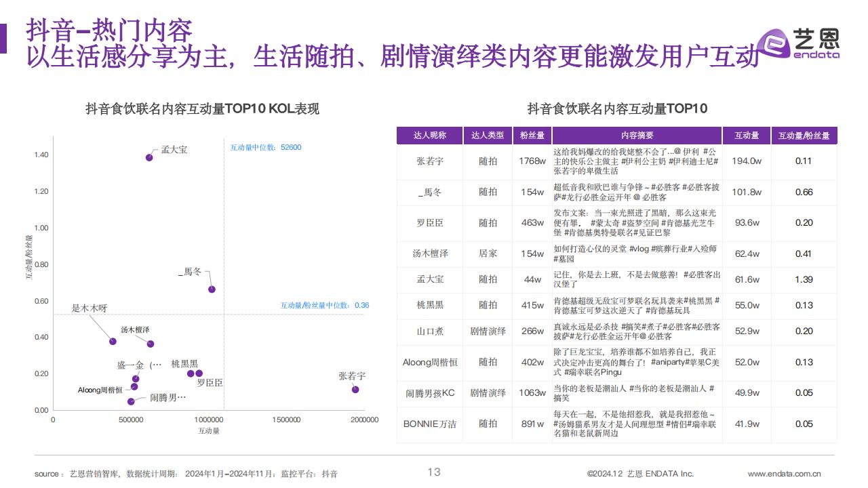868x488 pixels.
Task: Click the 桃黑黑 chart label
Action: click(184, 364)
